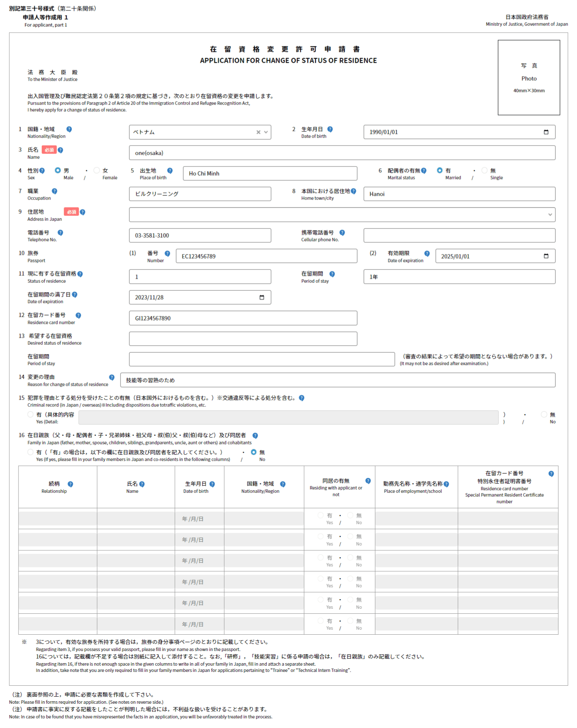
Task: Click help icon beside Residence card number label
Action: [x=78, y=315]
